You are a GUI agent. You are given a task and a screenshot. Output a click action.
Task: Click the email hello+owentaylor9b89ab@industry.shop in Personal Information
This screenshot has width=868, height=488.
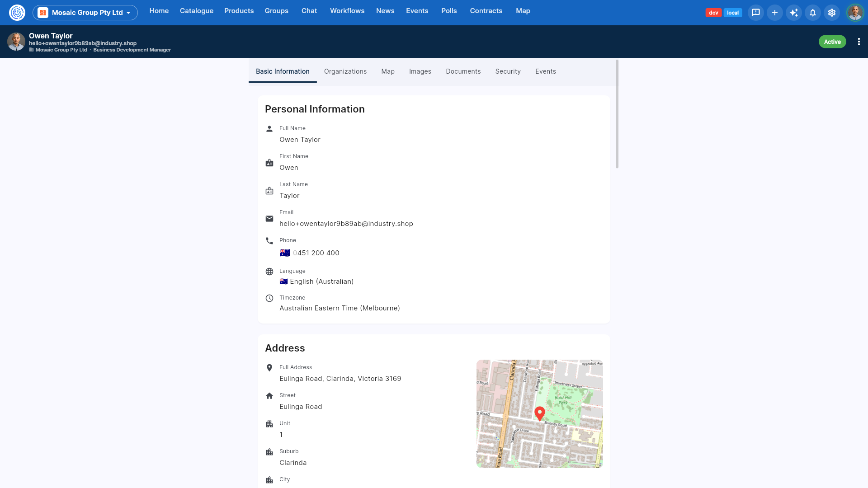click(x=346, y=224)
